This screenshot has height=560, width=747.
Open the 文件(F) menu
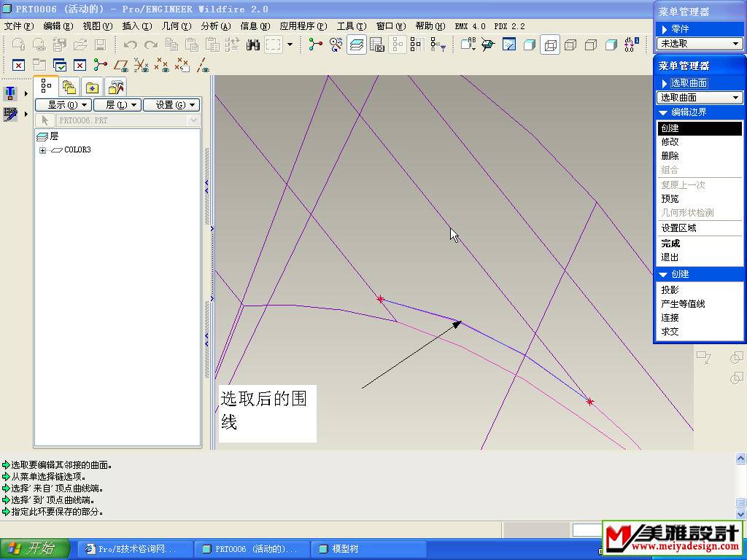19,26
